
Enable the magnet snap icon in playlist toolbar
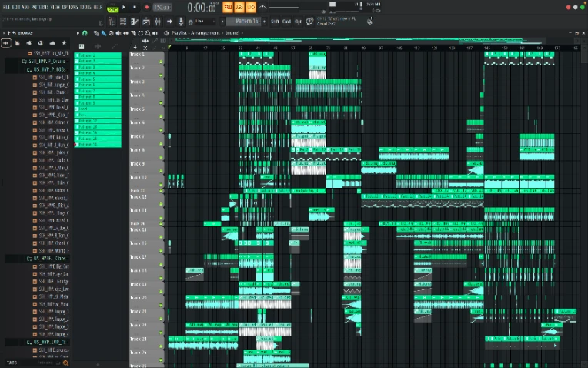(x=85, y=33)
